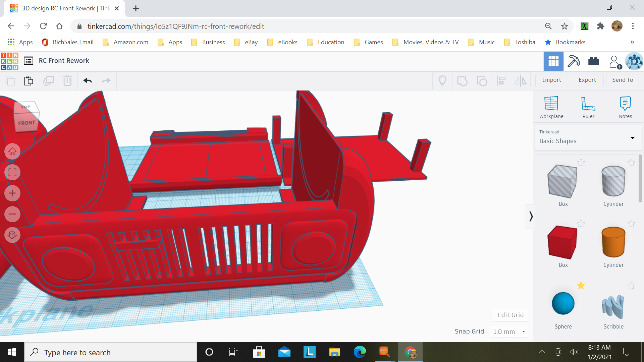Delete the selected shape
The height and width of the screenshot is (362, 644).
(67, 80)
